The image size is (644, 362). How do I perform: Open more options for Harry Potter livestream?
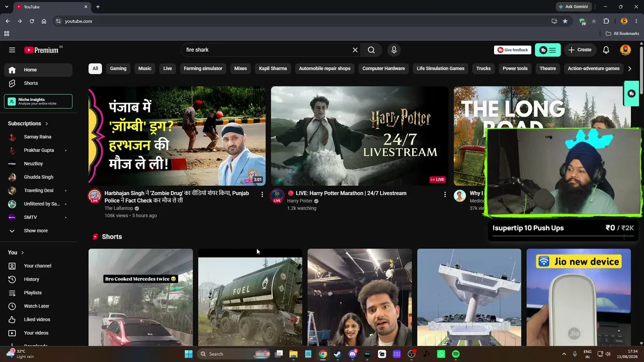pyautogui.click(x=445, y=194)
